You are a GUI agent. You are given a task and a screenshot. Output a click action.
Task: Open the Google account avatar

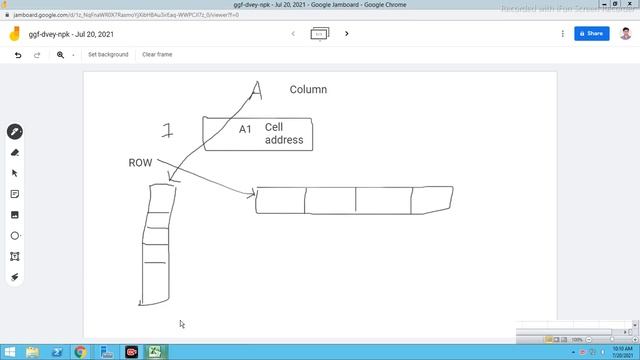625,33
